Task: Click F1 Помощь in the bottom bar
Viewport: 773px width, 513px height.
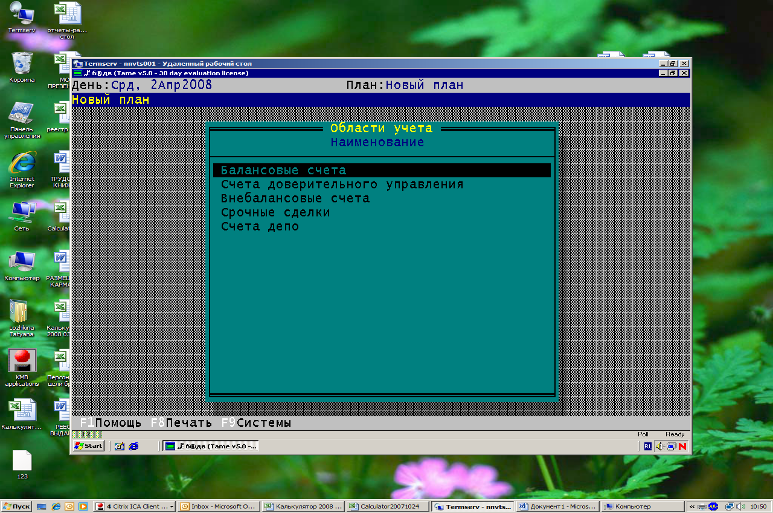Action: coord(110,423)
